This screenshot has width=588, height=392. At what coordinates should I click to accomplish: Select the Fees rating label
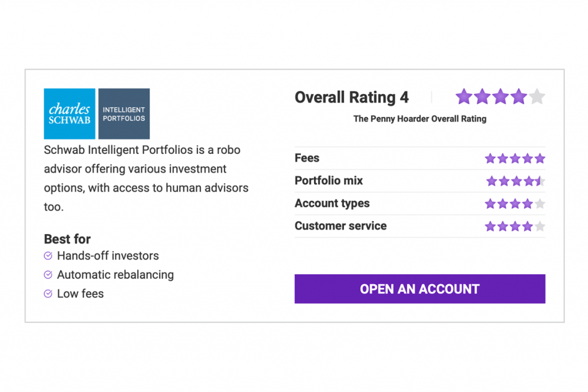pyautogui.click(x=307, y=158)
